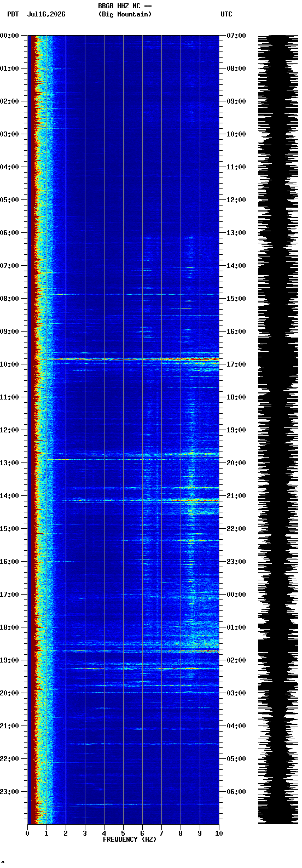This screenshot has width=302, height=868.
Task: Click the frequency tick label '2'
Action: pos(66,833)
